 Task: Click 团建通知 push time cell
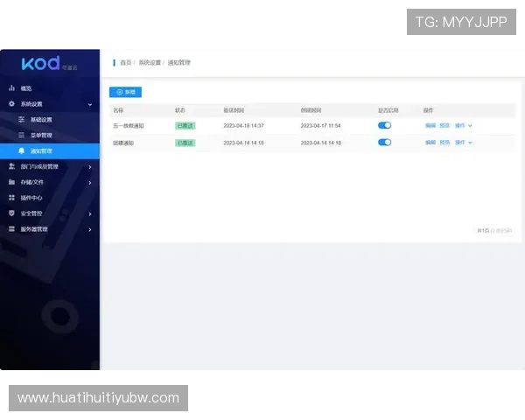pyautogui.click(x=243, y=143)
